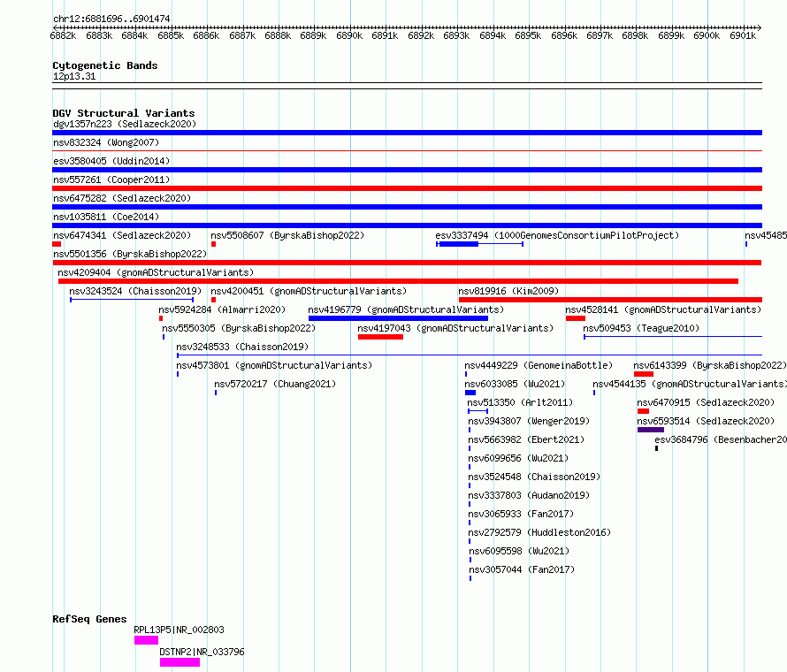The image size is (787, 672).
Task: Click the blue bar under esv3580405
Action: [407, 170]
